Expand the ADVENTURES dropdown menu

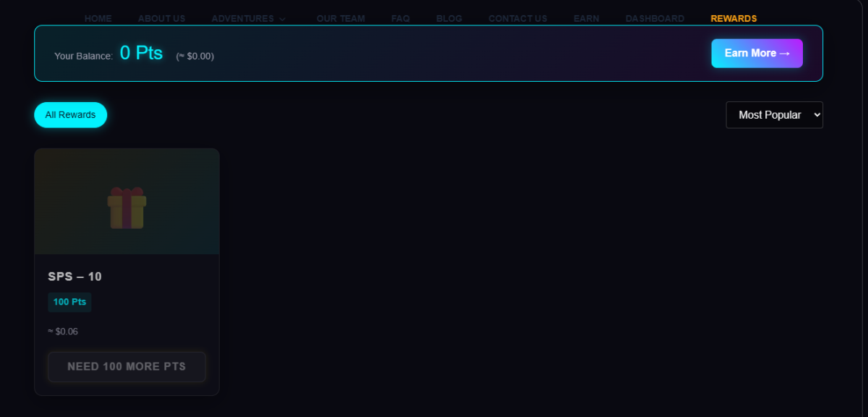248,19
